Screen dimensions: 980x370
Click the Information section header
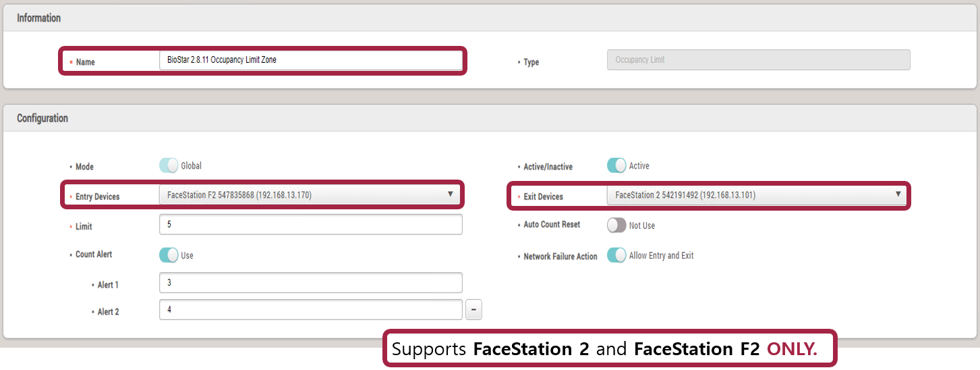(x=38, y=18)
